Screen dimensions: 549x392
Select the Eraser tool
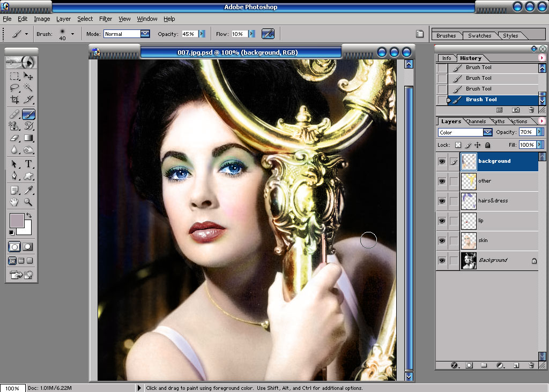click(14, 138)
